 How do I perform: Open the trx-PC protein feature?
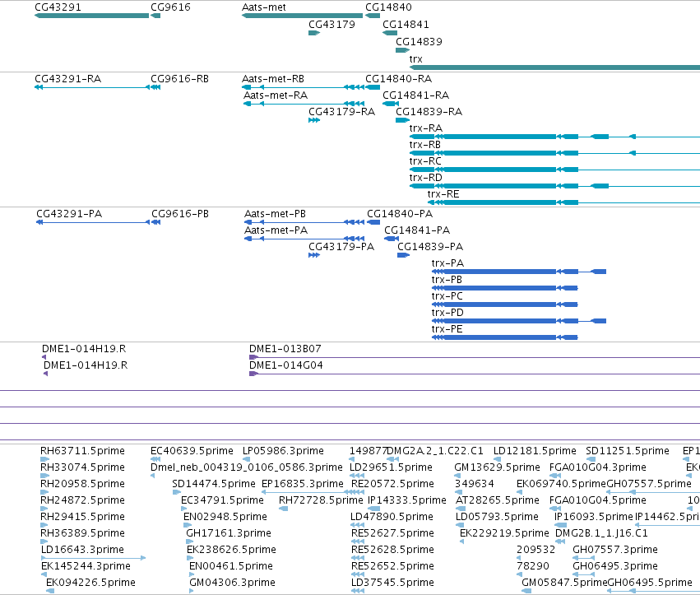click(504, 304)
